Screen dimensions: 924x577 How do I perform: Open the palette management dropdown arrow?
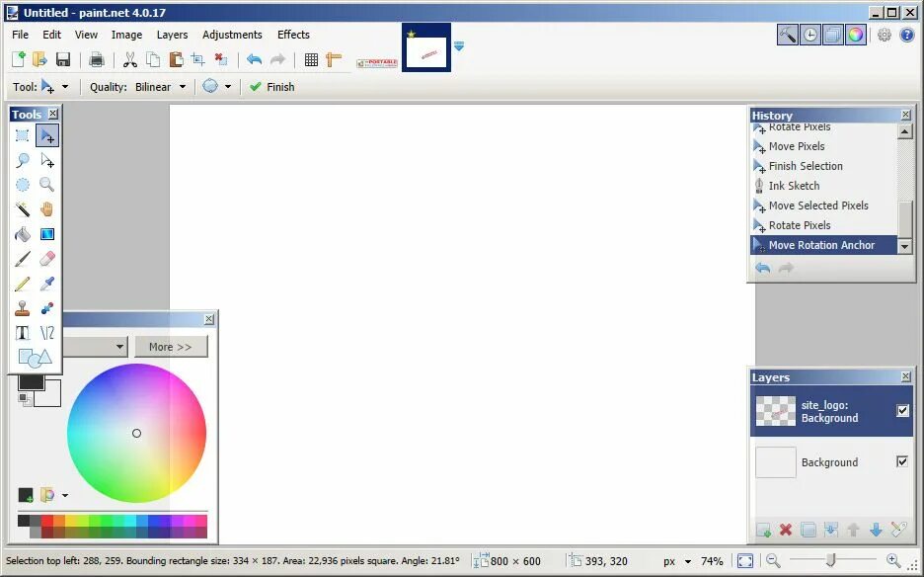click(65, 495)
